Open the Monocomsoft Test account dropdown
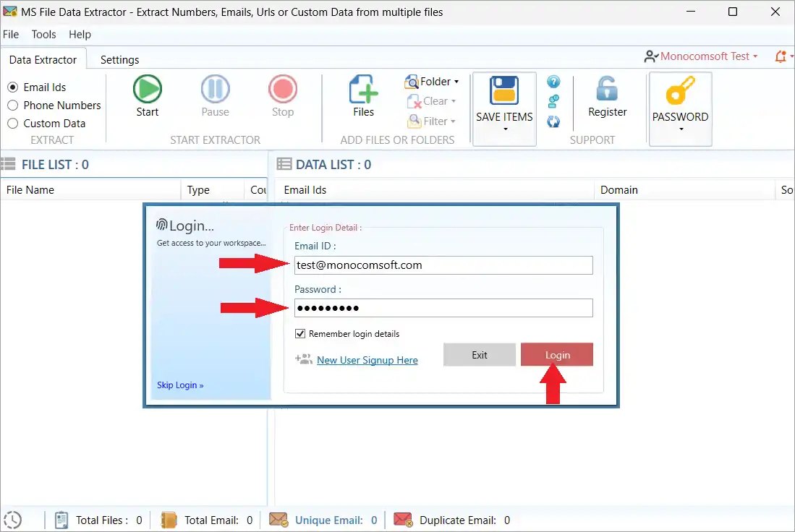 click(755, 56)
